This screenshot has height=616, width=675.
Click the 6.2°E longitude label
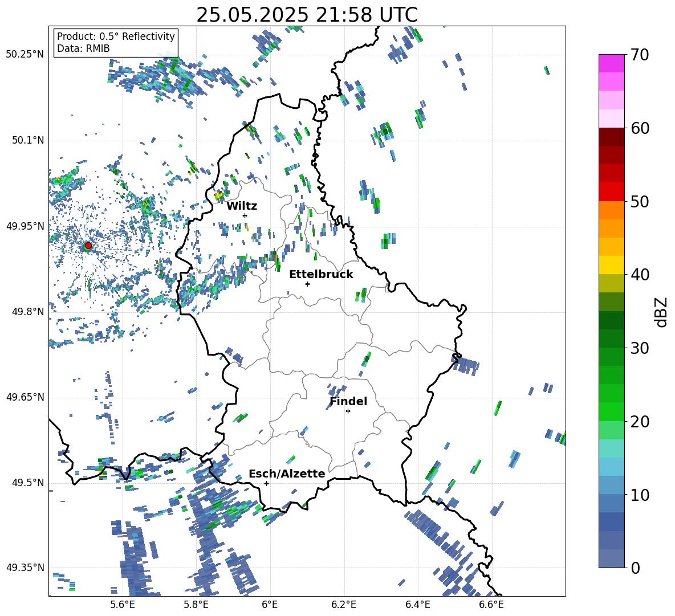coord(344,605)
